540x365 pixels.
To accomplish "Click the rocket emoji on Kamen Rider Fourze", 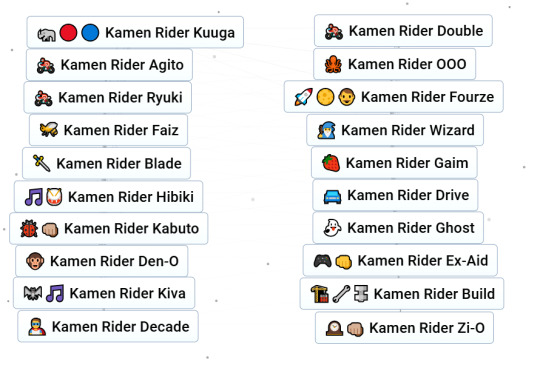I will click(303, 97).
